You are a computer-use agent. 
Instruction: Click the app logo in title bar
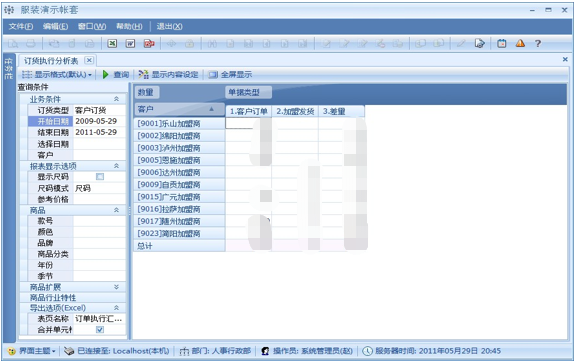point(9,10)
